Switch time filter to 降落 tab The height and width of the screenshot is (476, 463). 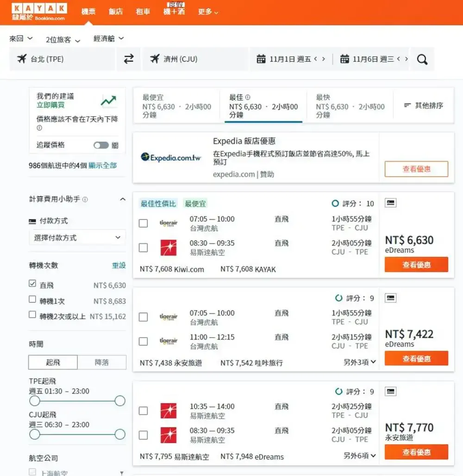[x=102, y=362]
